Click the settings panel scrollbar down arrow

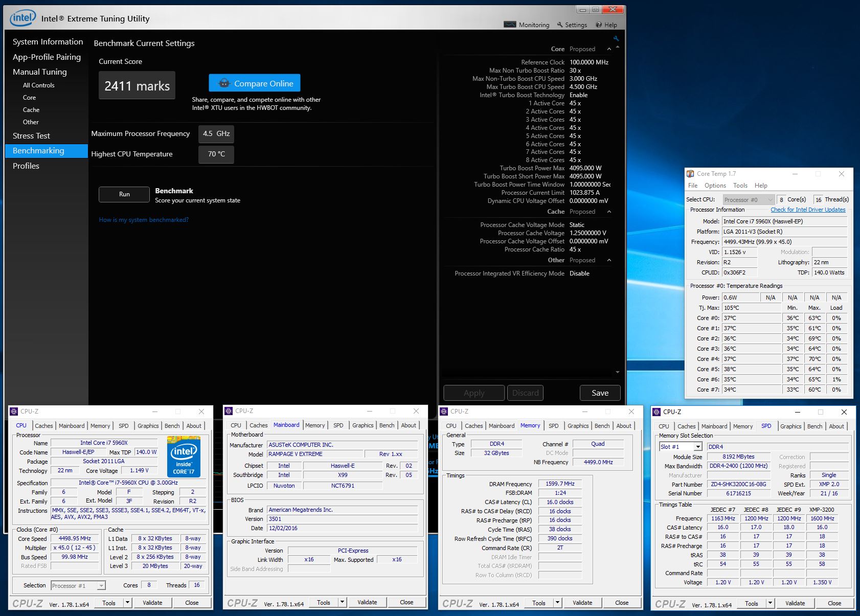pos(618,372)
